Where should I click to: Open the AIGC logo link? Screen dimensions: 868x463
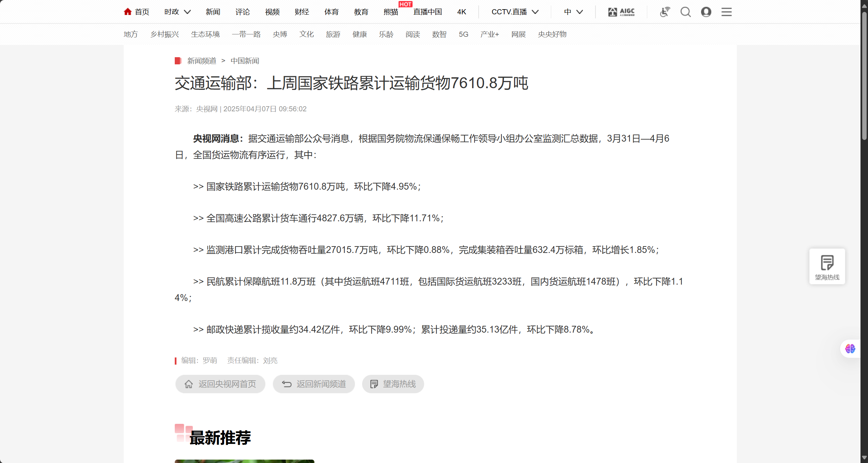coord(621,12)
